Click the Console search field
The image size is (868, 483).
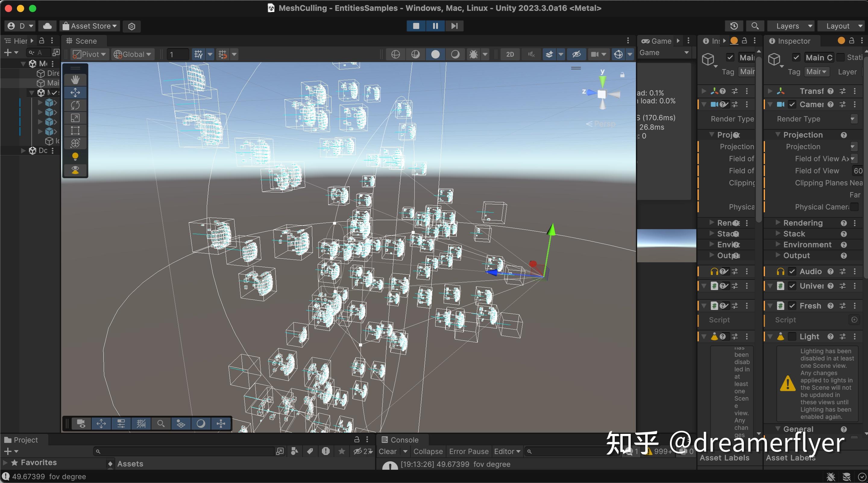[x=573, y=452]
